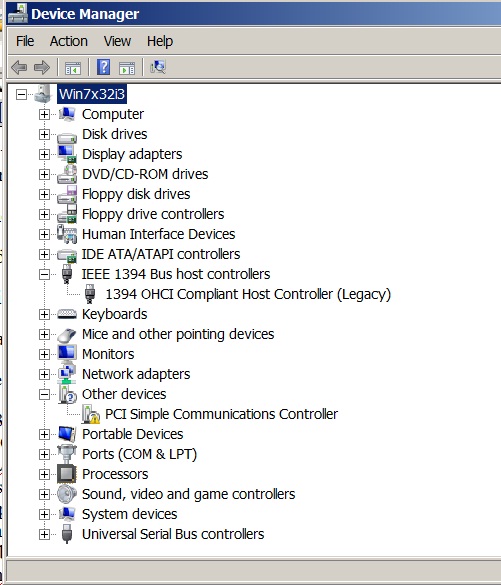Select the Sound, video and game controllers label
This screenshot has width=501, height=585.
[188, 494]
